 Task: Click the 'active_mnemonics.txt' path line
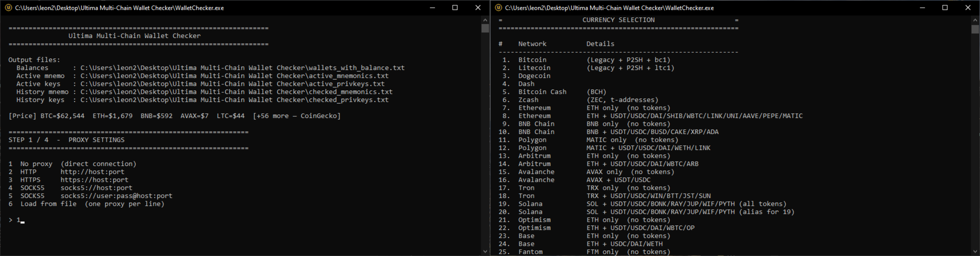pyautogui.click(x=202, y=76)
